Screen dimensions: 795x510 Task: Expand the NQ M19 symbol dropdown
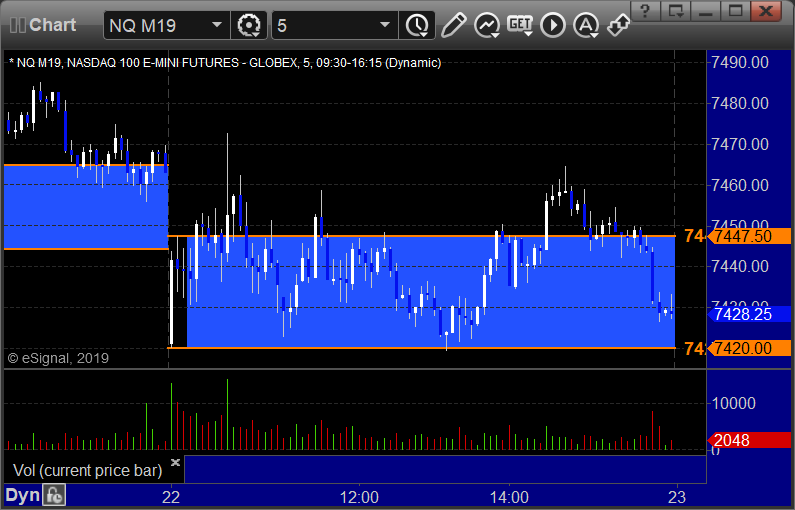pos(216,25)
